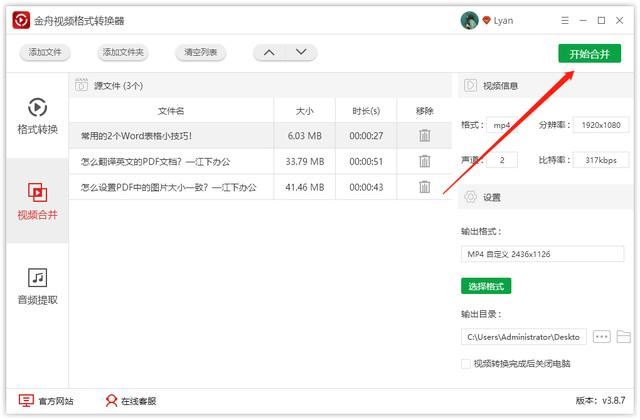Browse output directory with three-dots button
640x420 pixels.
(x=601, y=337)
